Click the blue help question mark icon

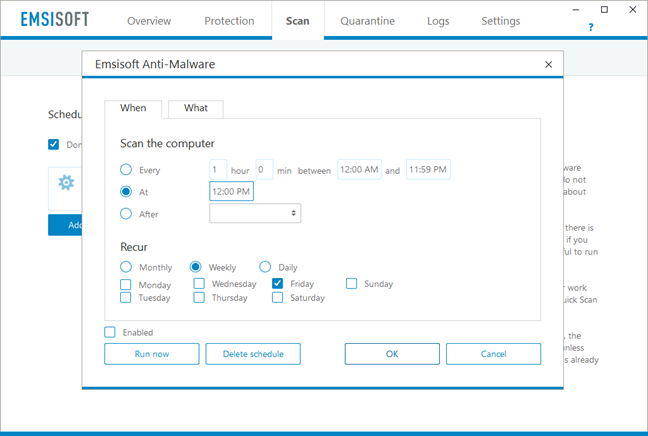click(x=591, y=27)
